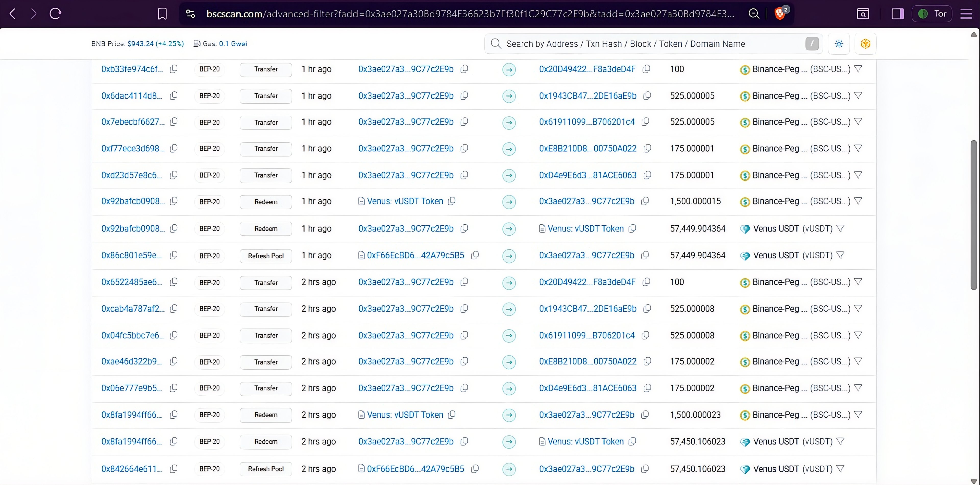Copy txn hash 0x842664e611
Screen dimensions: 980x485
(174, 469)
